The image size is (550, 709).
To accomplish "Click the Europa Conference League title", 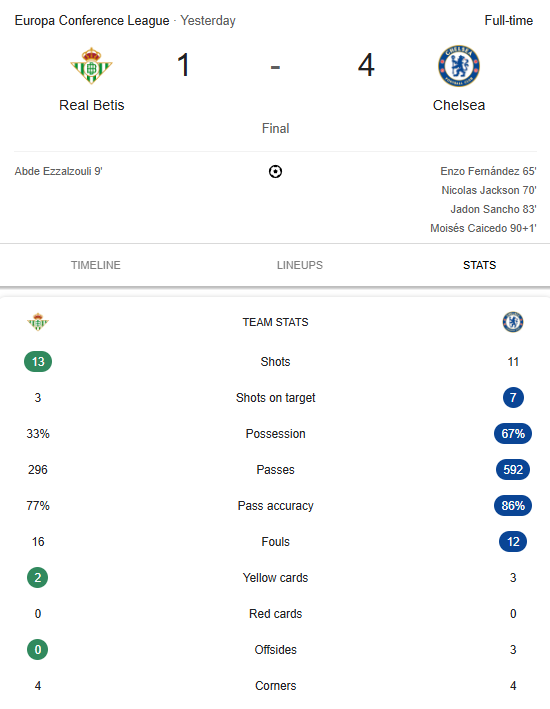I will point(92,21).
